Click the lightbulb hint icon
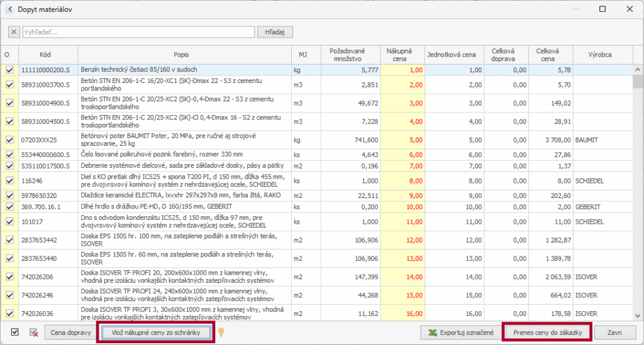Screen dimensions: 644x345 pyautogui.click(x=221, y=332)
